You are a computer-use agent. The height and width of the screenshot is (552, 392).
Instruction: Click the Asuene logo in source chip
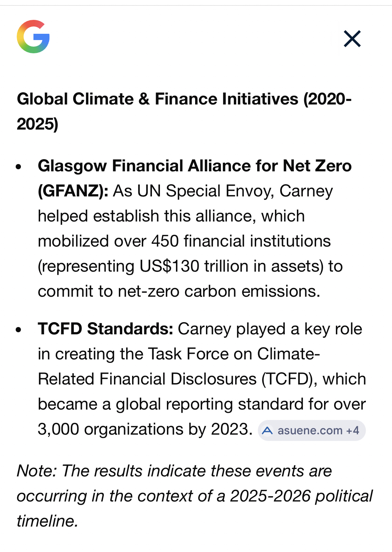click(x=267, y=431)
